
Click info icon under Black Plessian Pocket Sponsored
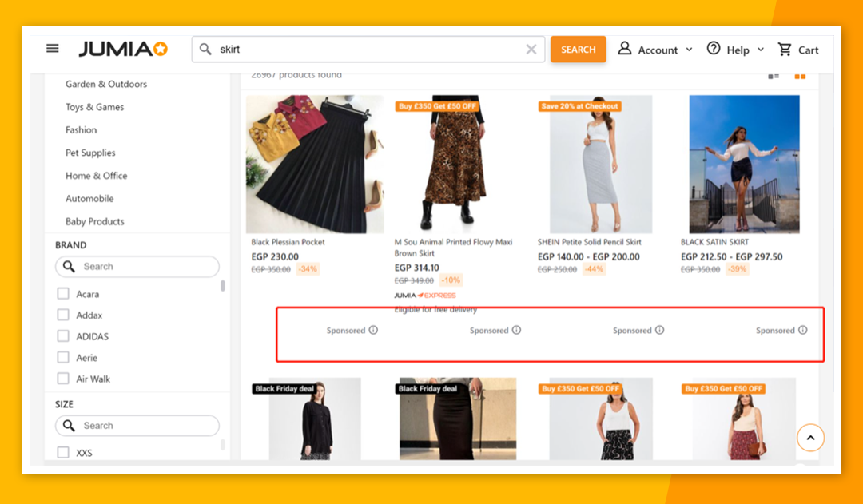pos(373,330)
